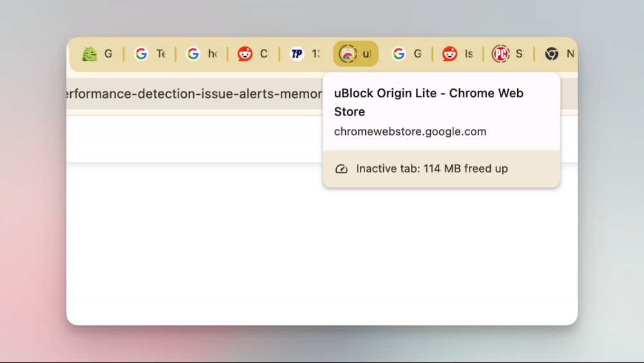Switch to the Reddit tab labeled "Is"

[x=458, y=54]
